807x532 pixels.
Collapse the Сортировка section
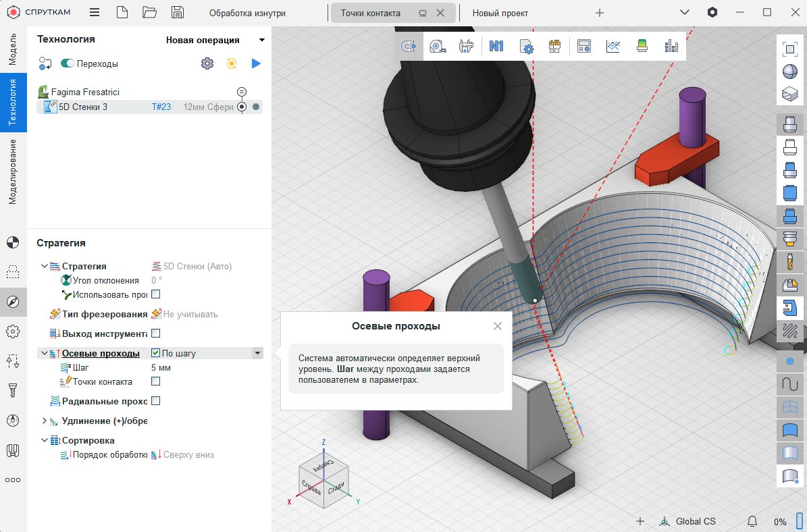[x=45, y=440]
